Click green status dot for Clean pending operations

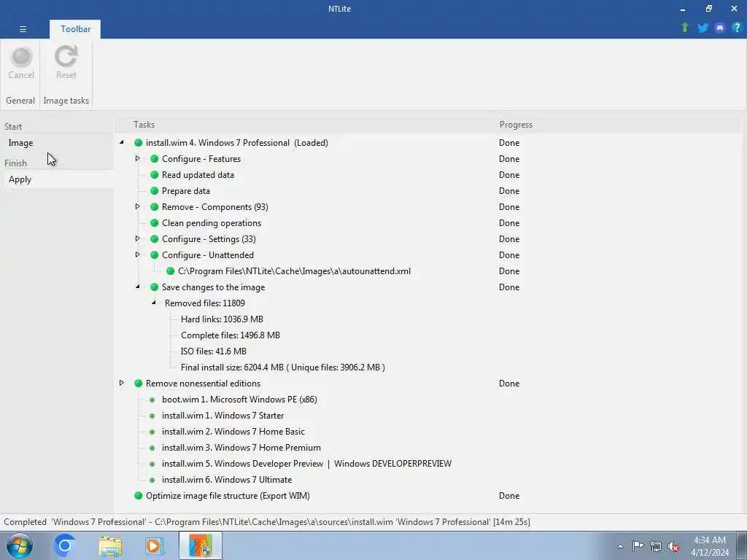(155, 223)
